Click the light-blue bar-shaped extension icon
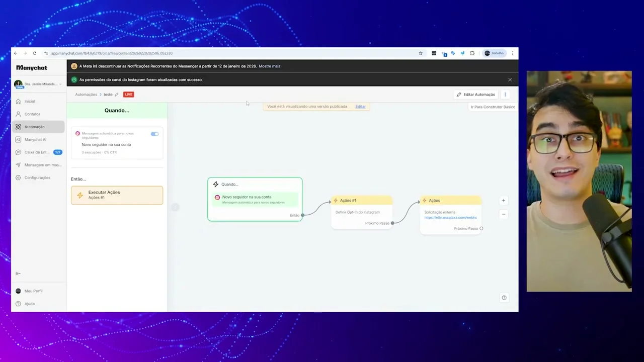The image size is (644, 362). pos(462,53)
